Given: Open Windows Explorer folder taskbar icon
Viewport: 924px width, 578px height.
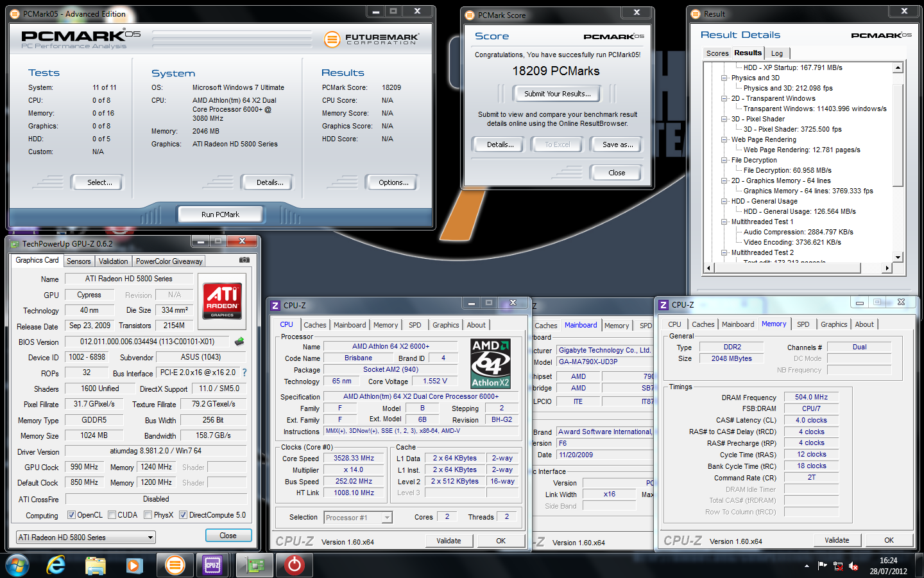Looking at the screenshot, I should point(96,566).
